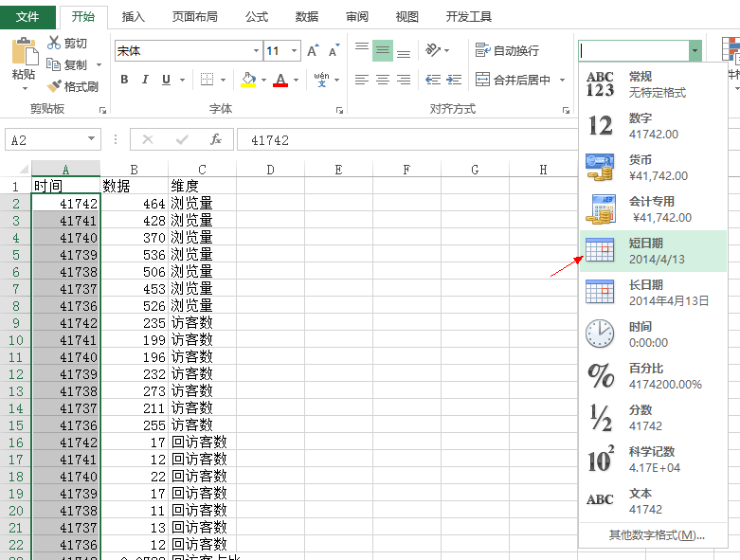Open Font group dialog launcher
740x560 pixels.
pyautogui.click(x=339, y=110)
